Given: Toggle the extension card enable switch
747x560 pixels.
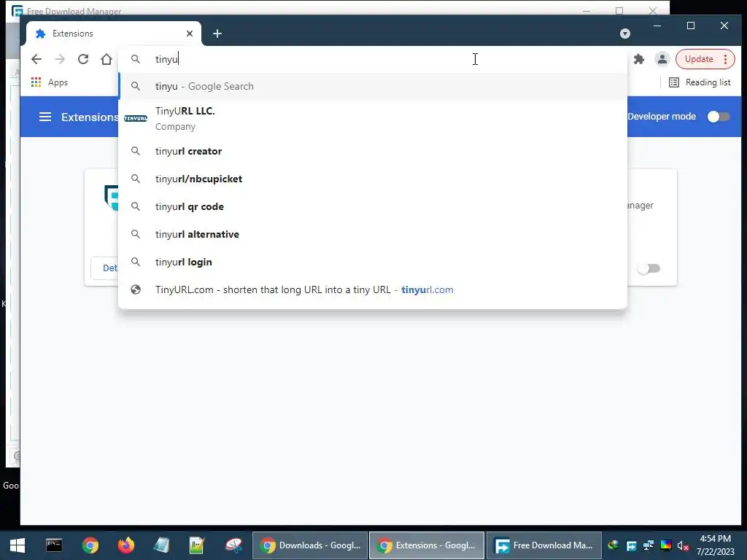Looking at the screenshot, I should point(649,268).
